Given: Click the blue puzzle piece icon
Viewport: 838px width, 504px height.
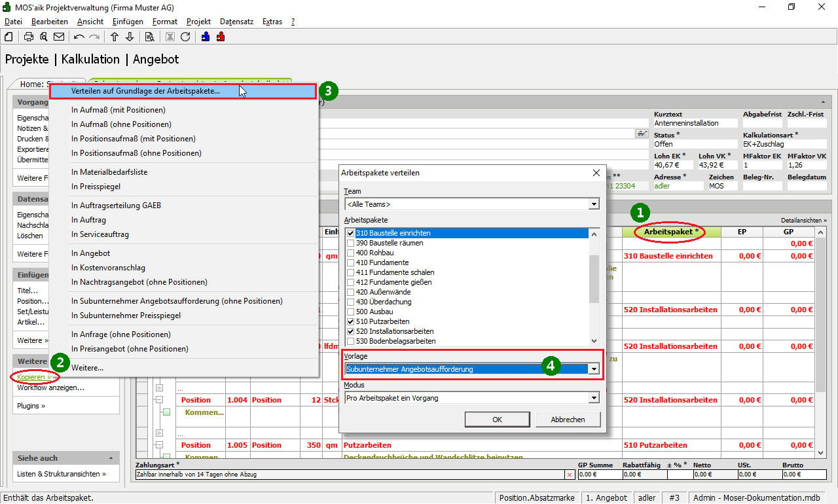Looking at the screenshot, I should click(x=206, y=37).
